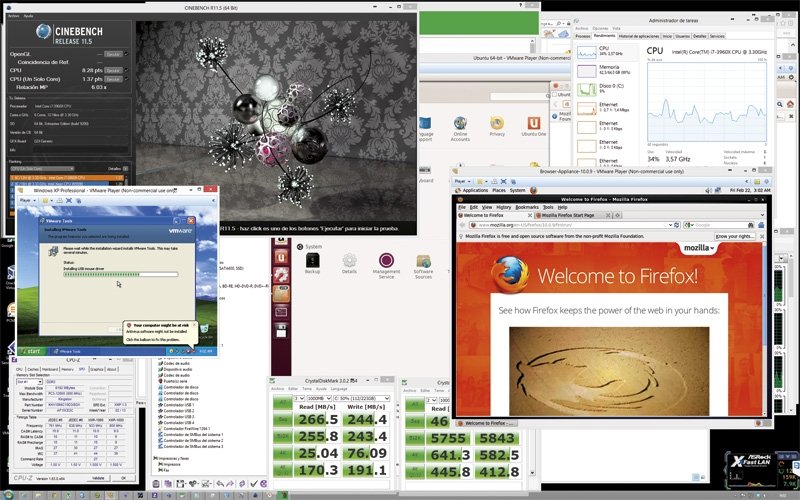The image size is (800, 500).
Task: Click the "Your computer might be at risk" balloon
Action: (160, 332)
